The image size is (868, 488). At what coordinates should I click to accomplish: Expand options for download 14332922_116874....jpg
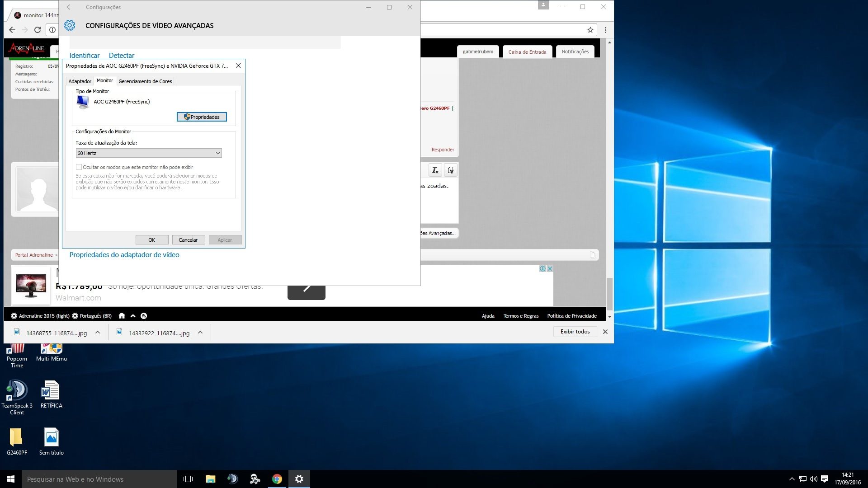point(200,333)
